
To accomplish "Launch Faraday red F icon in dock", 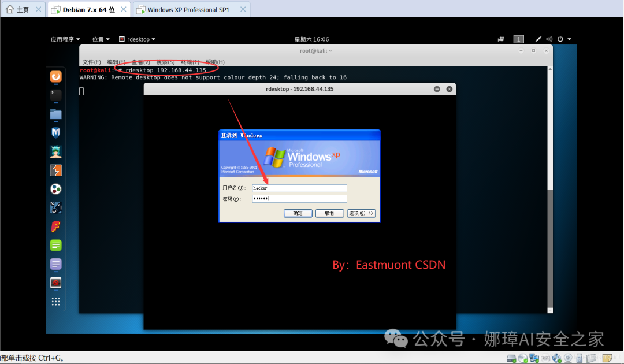I will click(55, 226).
